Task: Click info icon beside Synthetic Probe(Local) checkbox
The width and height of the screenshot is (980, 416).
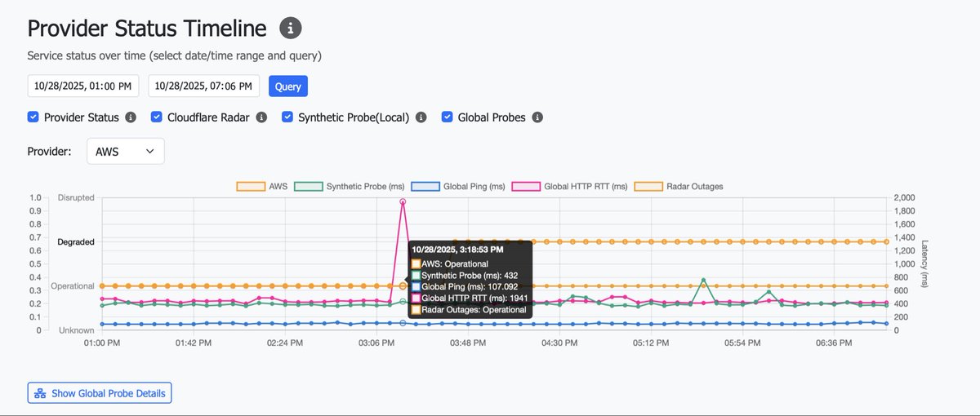Action: pyautogui.click(x=421, y=117)
